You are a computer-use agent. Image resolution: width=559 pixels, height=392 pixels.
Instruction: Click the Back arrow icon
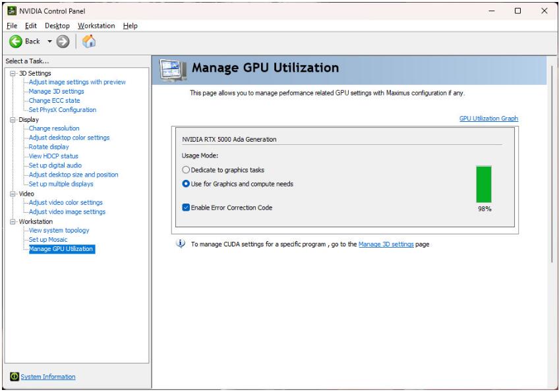[16, 42]
